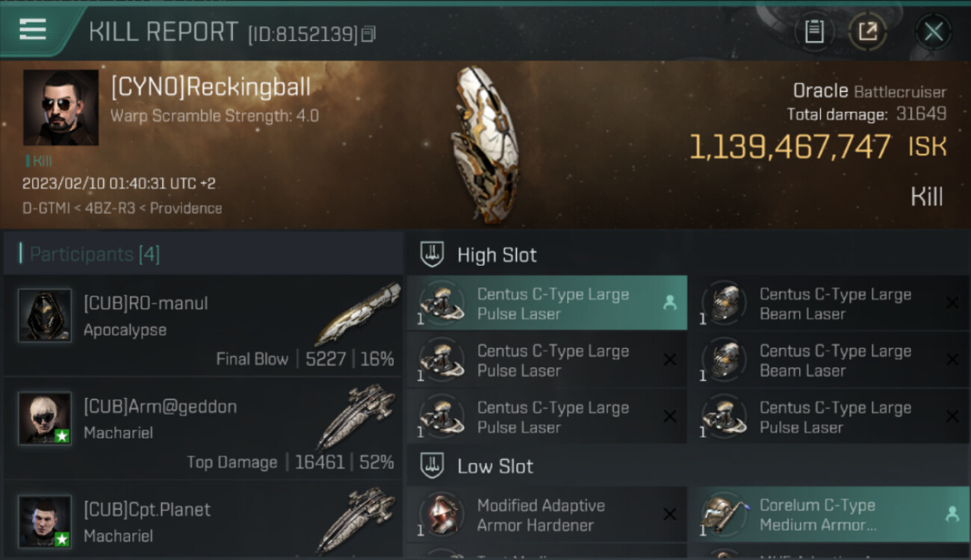The width and height of the screenshot is (971, 560).
Task: Open the clipboard notes icon in the header
Action: coord(814,31)
